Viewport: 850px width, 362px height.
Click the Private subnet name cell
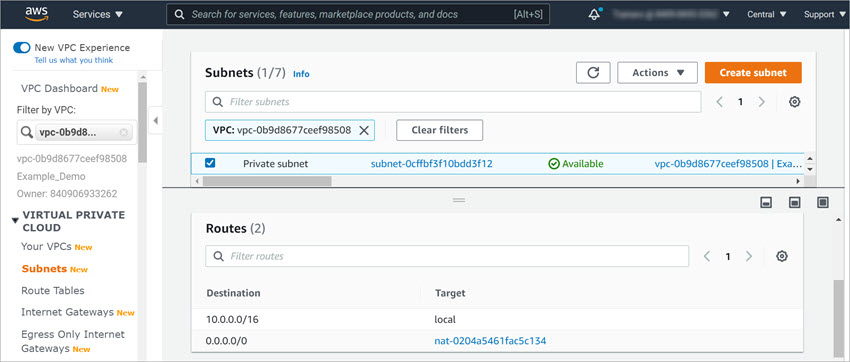tap(275, 164)
